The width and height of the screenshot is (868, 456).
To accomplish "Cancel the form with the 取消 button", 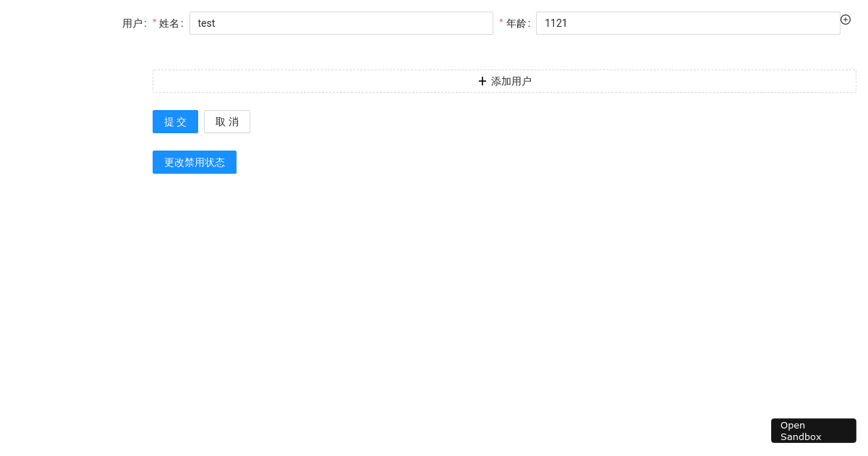I will 226,122.
